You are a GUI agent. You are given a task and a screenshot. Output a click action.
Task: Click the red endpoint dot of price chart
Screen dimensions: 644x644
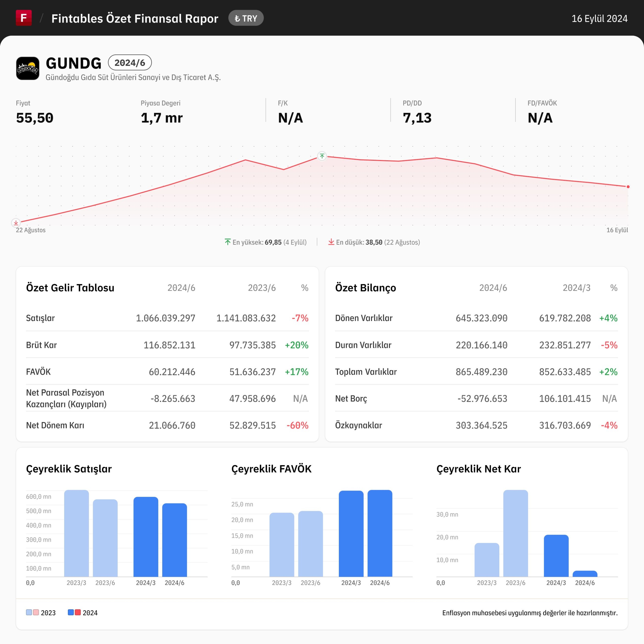click(628, 187)
